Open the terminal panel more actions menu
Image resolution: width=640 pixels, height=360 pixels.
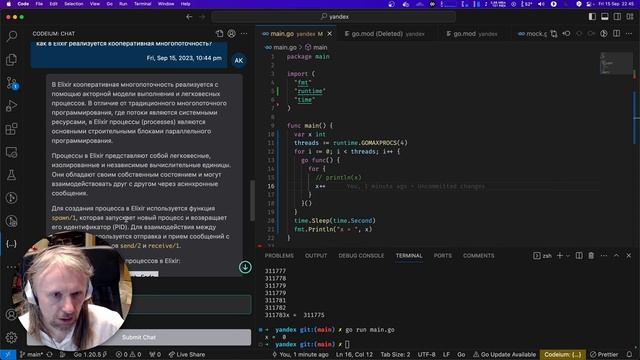(x=604, y=256)
